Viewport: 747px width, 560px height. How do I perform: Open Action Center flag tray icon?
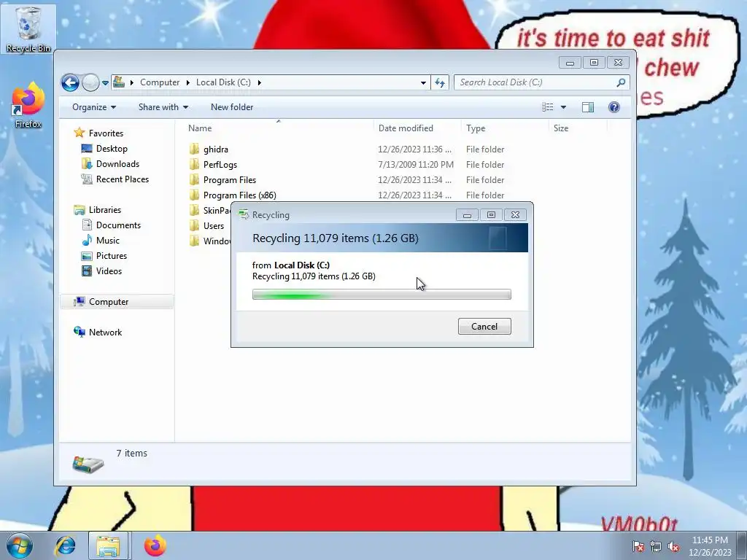point(638,547)
